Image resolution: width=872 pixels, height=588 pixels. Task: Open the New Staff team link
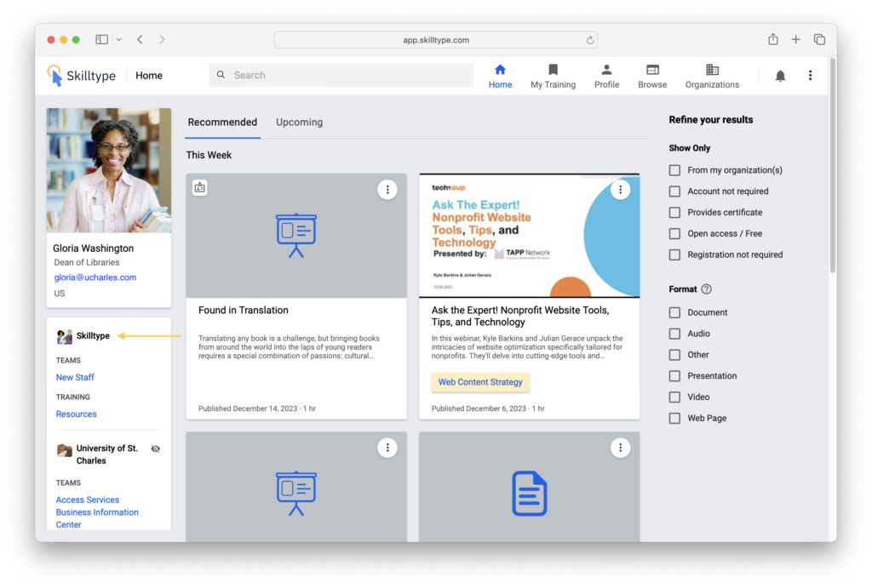pos(75,377)
